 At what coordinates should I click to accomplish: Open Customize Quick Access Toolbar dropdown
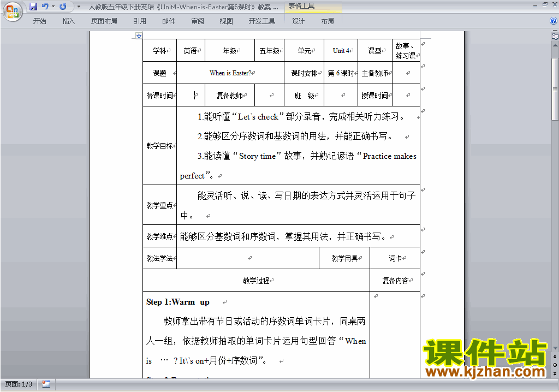tap(79, 7)
